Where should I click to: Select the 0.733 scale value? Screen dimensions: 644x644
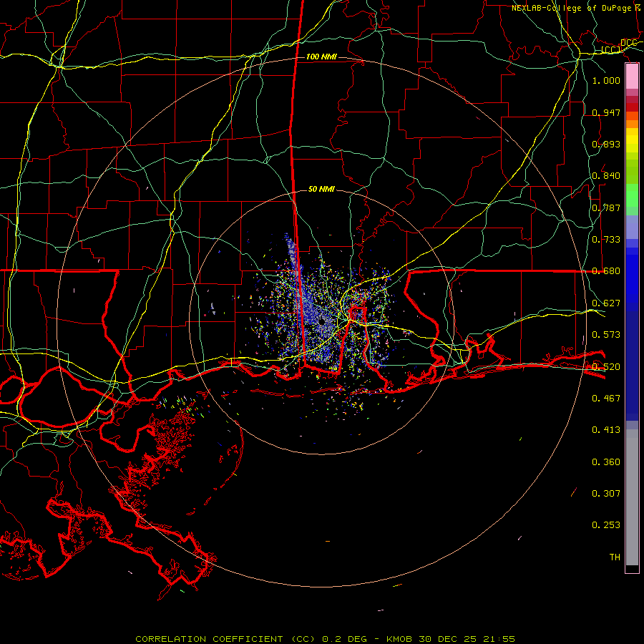pyautogui.click(x=606, y=240)
